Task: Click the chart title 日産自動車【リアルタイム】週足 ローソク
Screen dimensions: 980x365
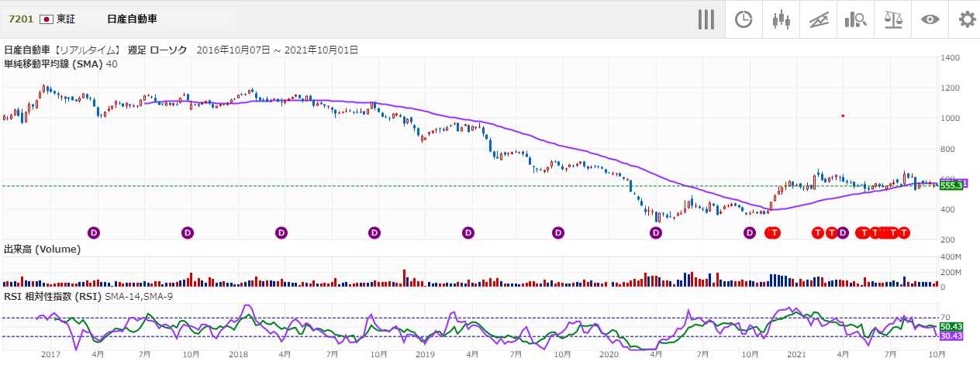Action: click(x=95, y=50)
